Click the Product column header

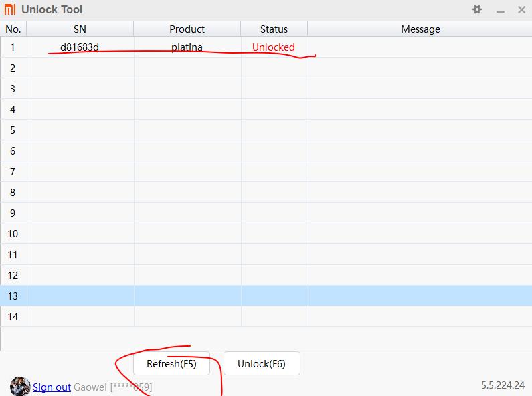pyautogui.click(x=187, y=29)
